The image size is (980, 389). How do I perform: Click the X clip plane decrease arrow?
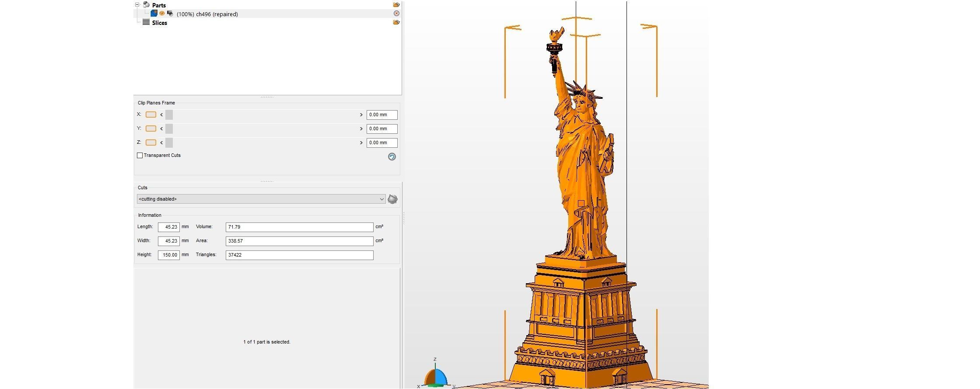(161, 115)
